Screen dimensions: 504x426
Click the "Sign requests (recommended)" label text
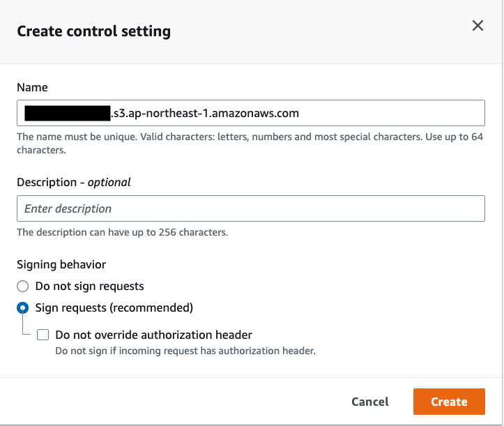click(114, 307)
